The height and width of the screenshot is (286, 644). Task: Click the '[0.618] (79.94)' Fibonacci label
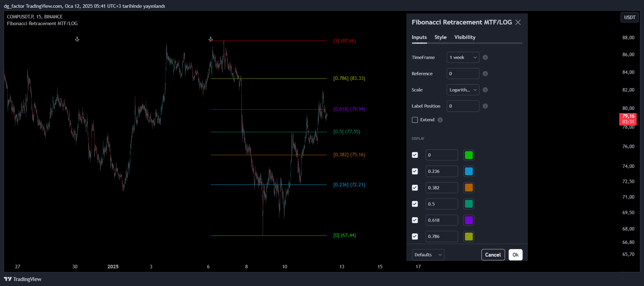pyautogui.click(x=349, y=109)
